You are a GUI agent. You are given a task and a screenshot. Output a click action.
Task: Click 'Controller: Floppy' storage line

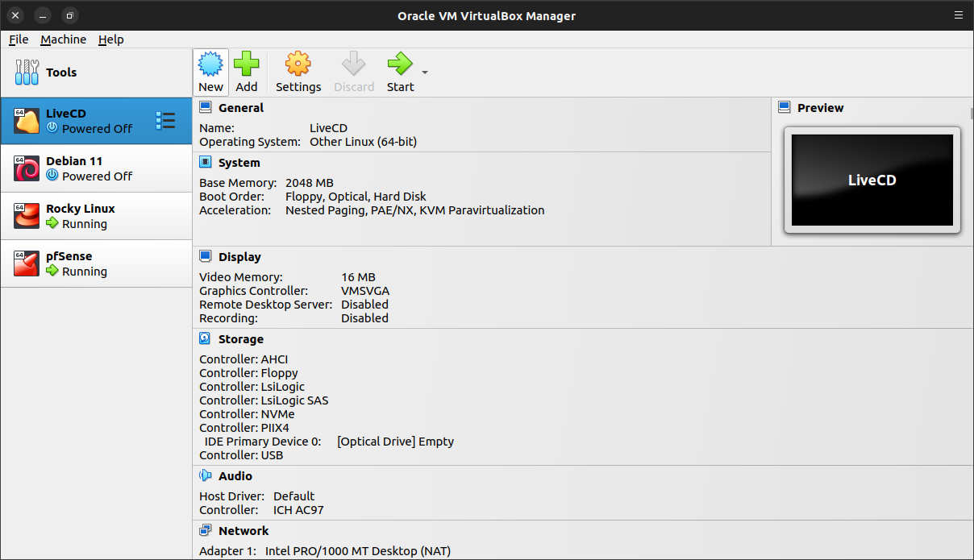pos(248,373)
